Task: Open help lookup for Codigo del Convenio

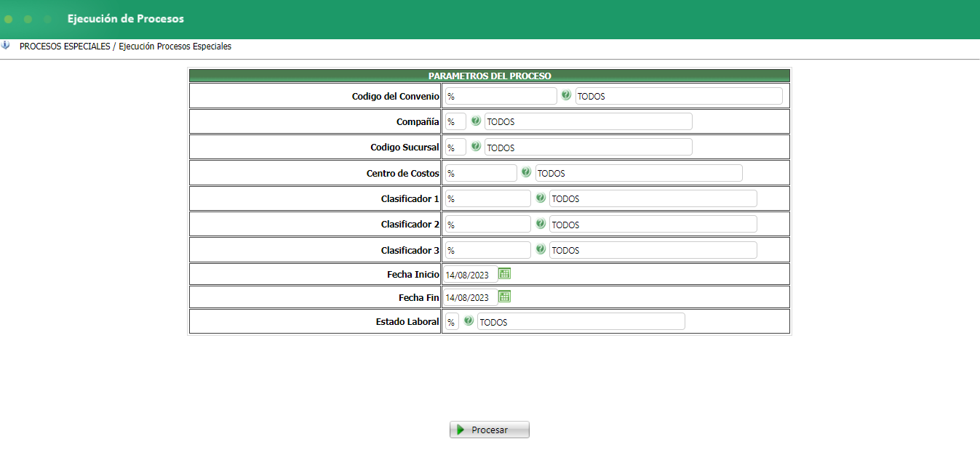Action: [566, 95]
